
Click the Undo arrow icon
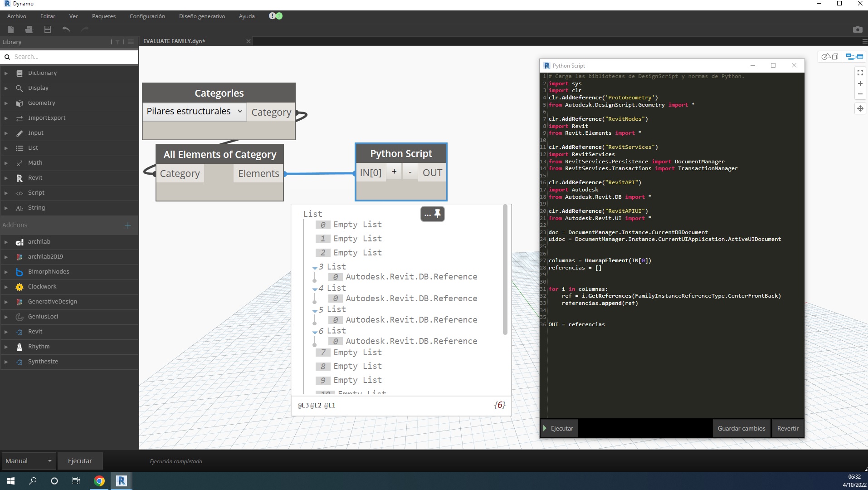pyautogui.click(x=66, y=29)
